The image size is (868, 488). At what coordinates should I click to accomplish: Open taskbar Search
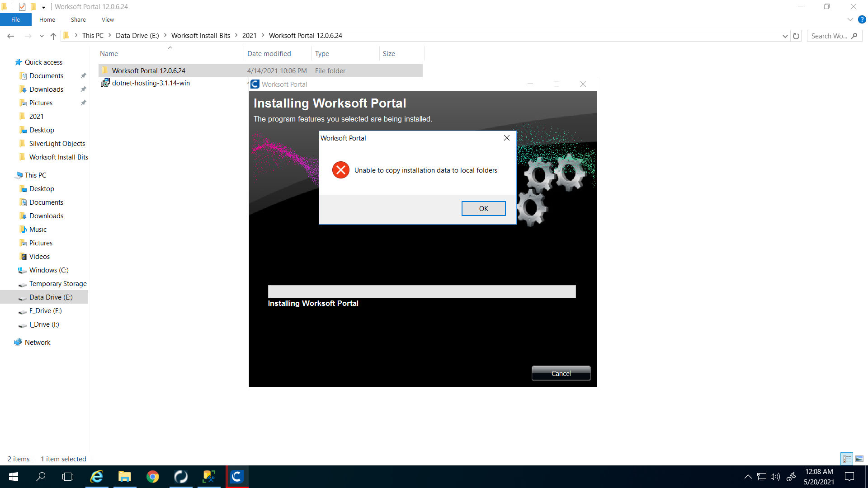tap(41, 477)
